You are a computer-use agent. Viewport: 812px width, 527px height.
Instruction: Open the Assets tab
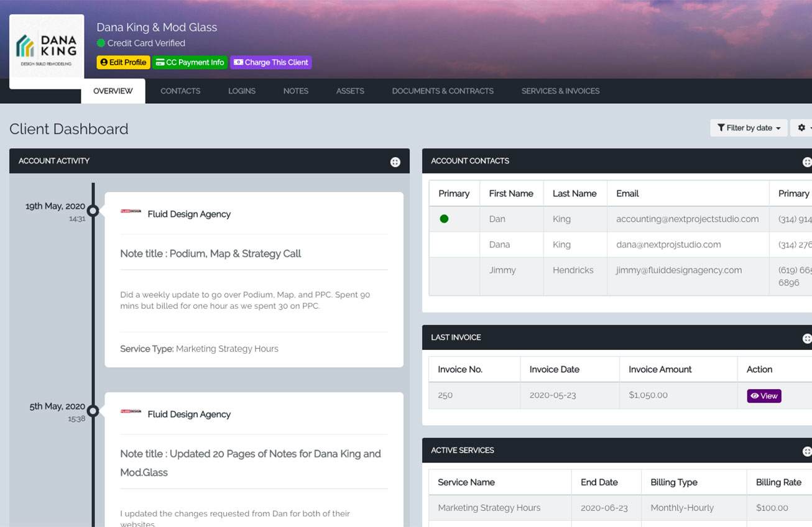pos(350,91)
